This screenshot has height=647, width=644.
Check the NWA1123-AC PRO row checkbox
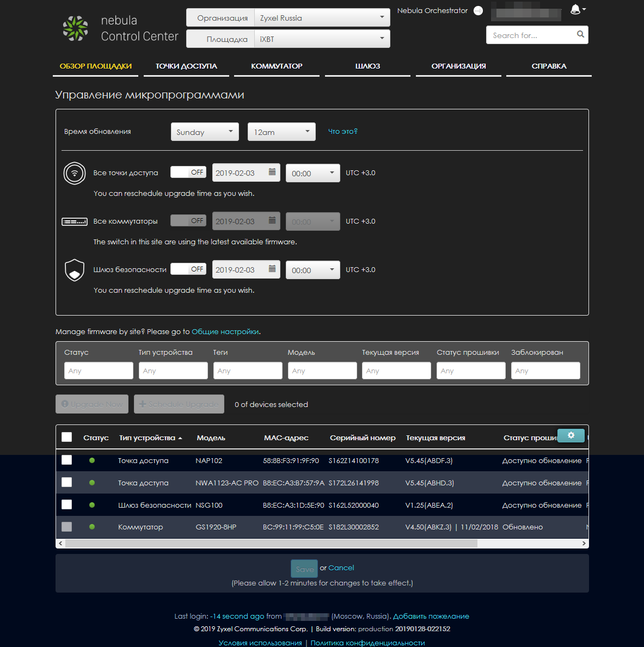[66, 482]
